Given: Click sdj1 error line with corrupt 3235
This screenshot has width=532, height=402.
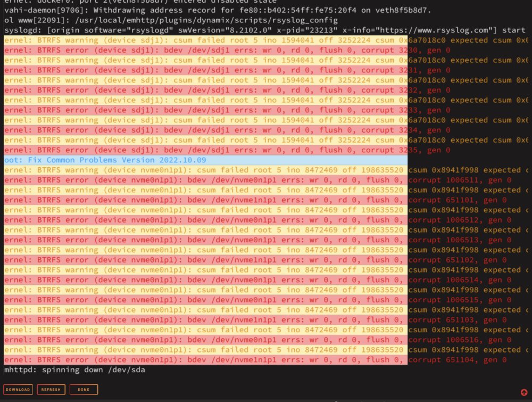Looking at the screenshot, I should tap(227, 150).
